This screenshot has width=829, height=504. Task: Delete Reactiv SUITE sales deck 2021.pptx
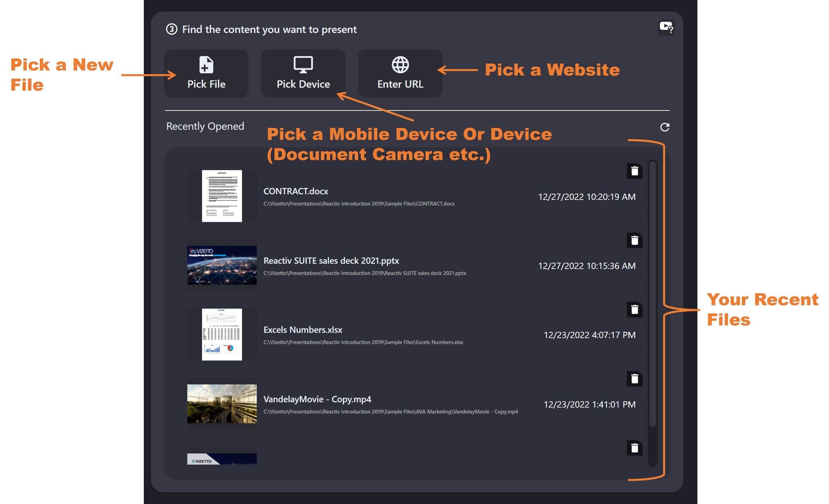[x=635, y=240]
